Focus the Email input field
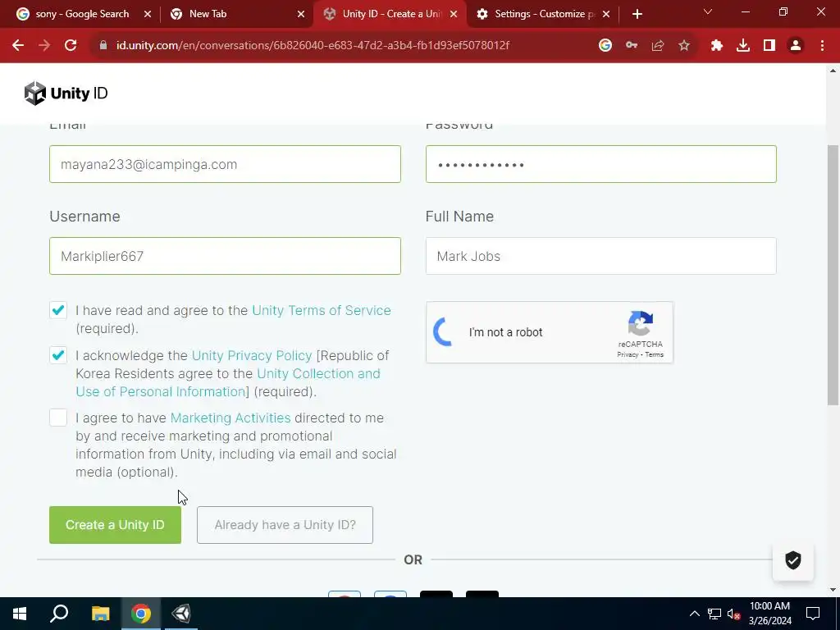Image resolution: width=840 pixels, height=630 pixels. (225, 164)
